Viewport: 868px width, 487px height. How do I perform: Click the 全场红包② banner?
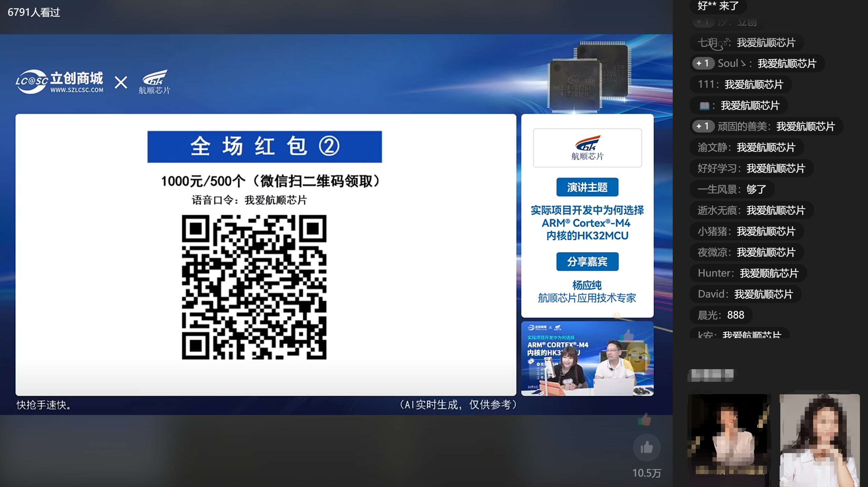(264, 146)
